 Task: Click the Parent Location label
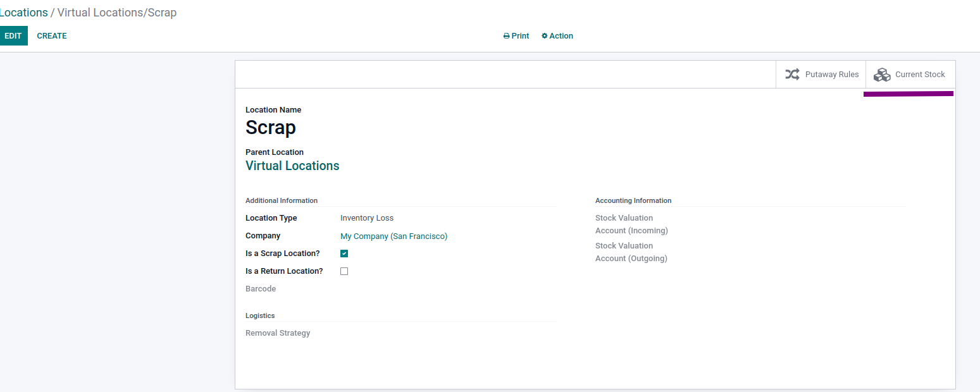[x=275, y=152]
